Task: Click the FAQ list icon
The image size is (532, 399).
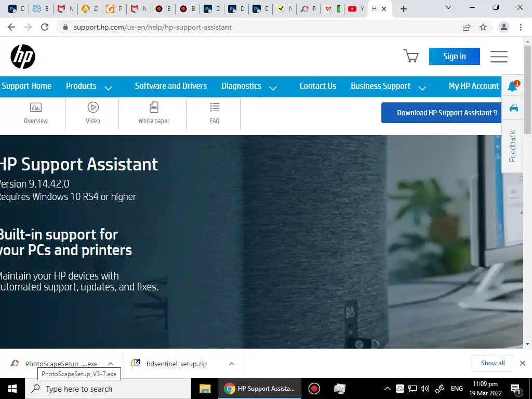Action: (215, 107)
